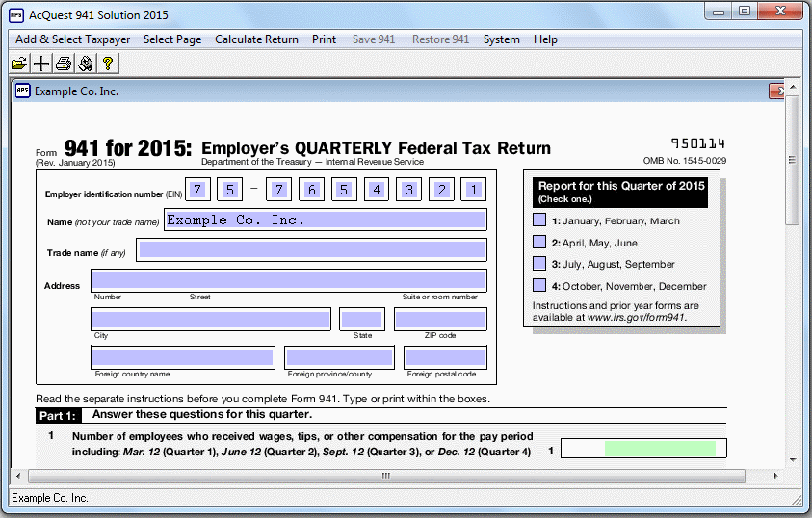The width and height of the screenshot is (812, 518).
Task: Click the second EIN digit box before the dash
Action: click(230, 190)
